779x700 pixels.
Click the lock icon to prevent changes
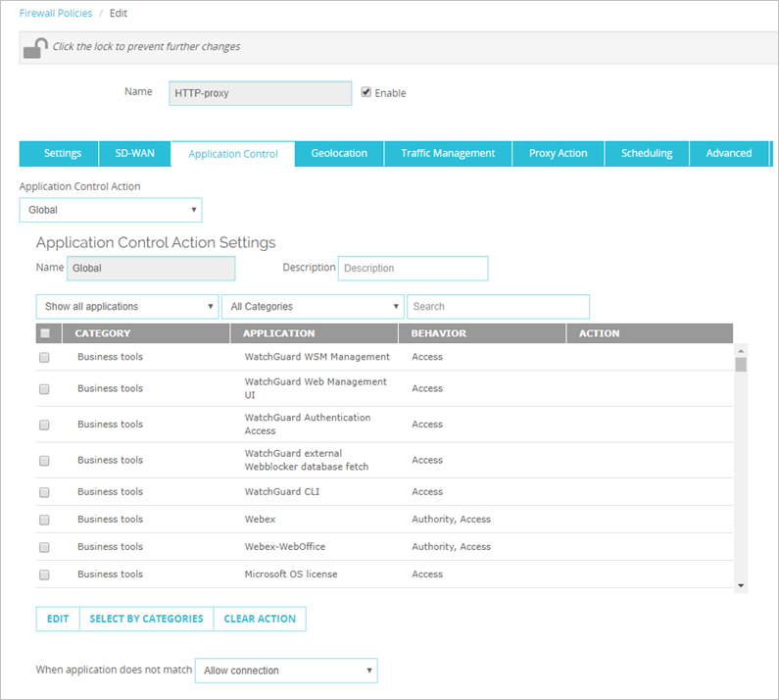[35, 47]
